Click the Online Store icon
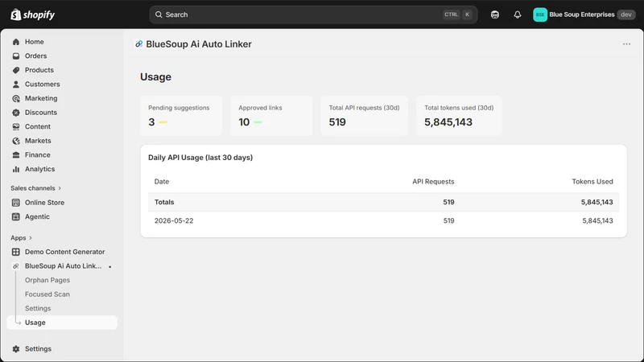 [16, 203]
